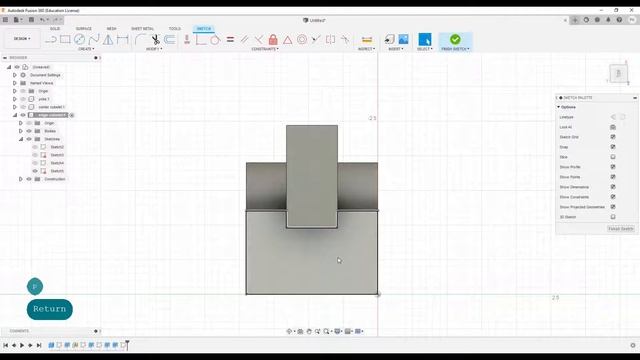Viewport: 640px width, 360px height.
Task: Apply the Perpendicular constraint
Action: tap(259, 39)
